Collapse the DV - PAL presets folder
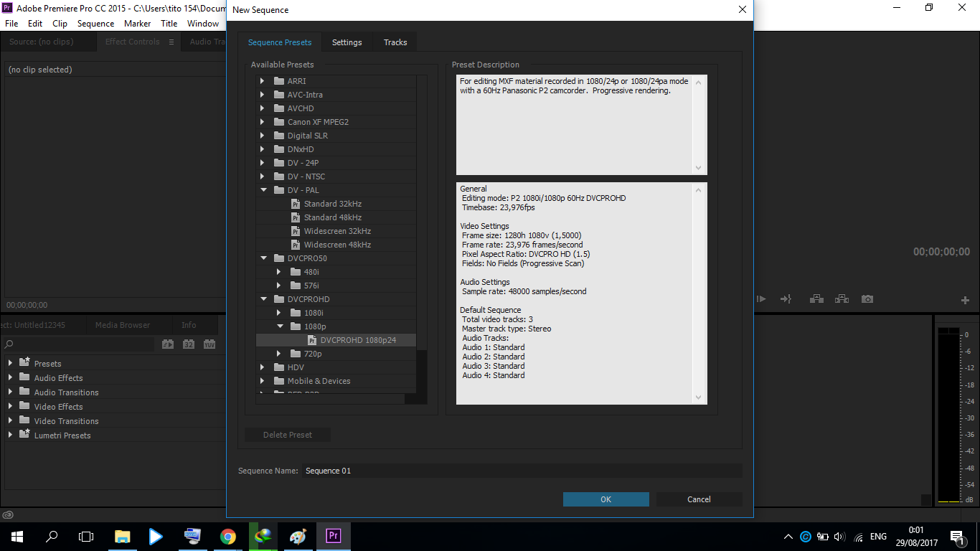The image size is (980, 551). [263, 190]
